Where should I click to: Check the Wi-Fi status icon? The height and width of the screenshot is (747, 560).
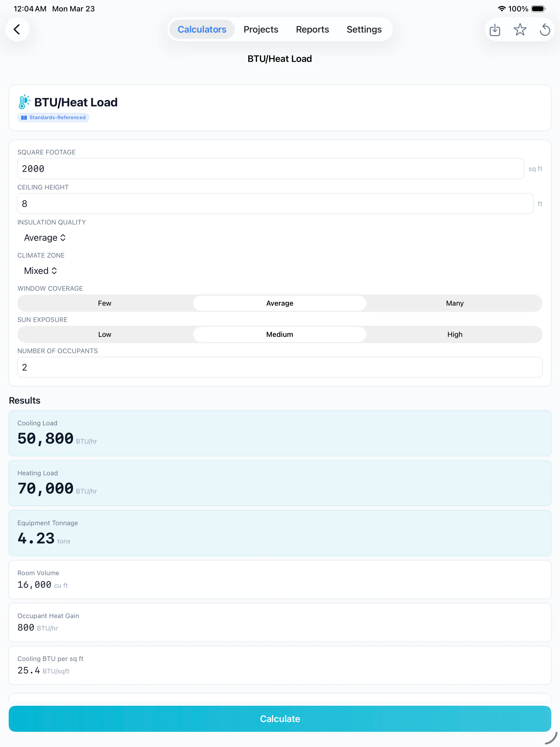click(x=502, y=9)
